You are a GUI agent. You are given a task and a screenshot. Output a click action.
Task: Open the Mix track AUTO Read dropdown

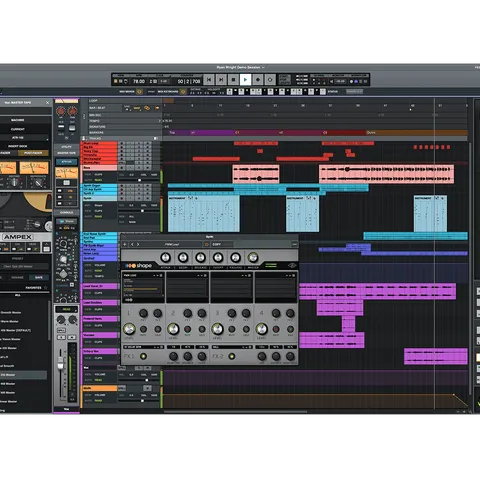[x=98, y=380]
